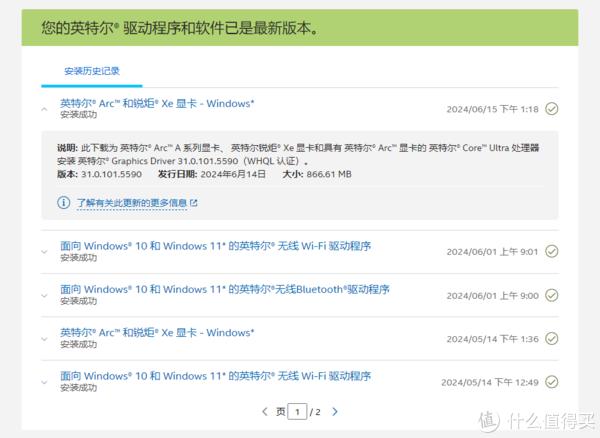Open the 2024/06/01 无线 Wi-Fi 驱动程序 title
The width and height of the screenshot is (600, 438).
215,246
